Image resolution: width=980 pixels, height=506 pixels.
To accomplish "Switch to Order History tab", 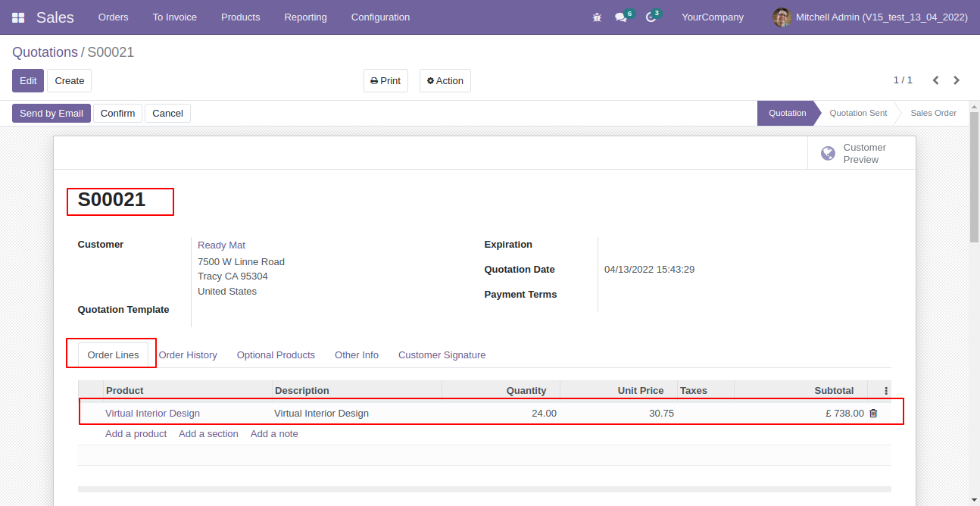I will (x=188, y=355).
